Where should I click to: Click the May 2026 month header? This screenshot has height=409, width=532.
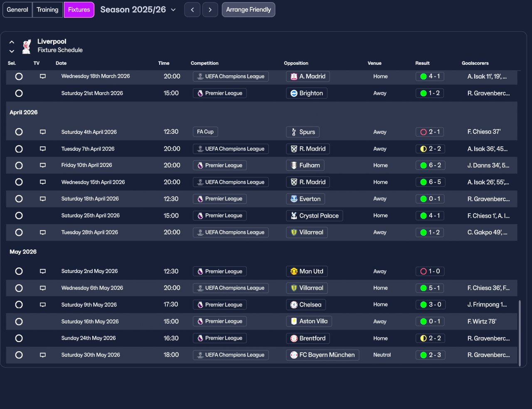click(x=23, y=252)
